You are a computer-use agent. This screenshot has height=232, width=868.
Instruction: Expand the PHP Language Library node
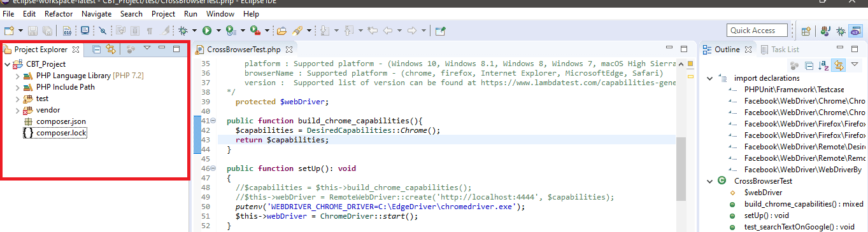(x=17, y=76)
